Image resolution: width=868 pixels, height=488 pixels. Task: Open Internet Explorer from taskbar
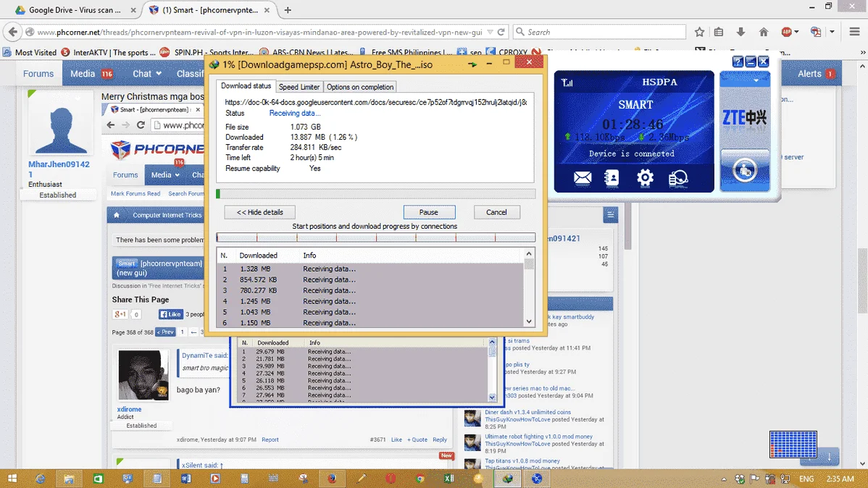[40, 479]
